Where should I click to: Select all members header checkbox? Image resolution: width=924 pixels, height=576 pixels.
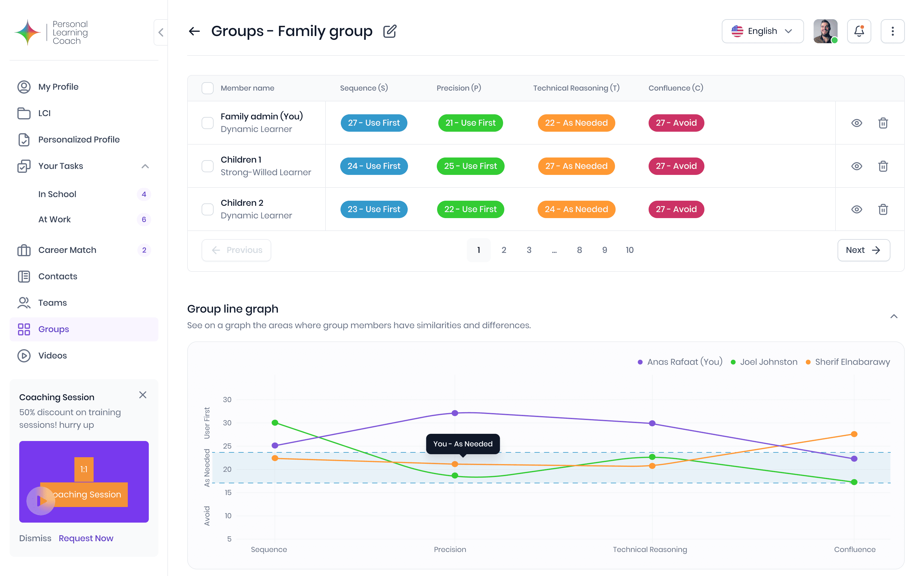(208, 88)
